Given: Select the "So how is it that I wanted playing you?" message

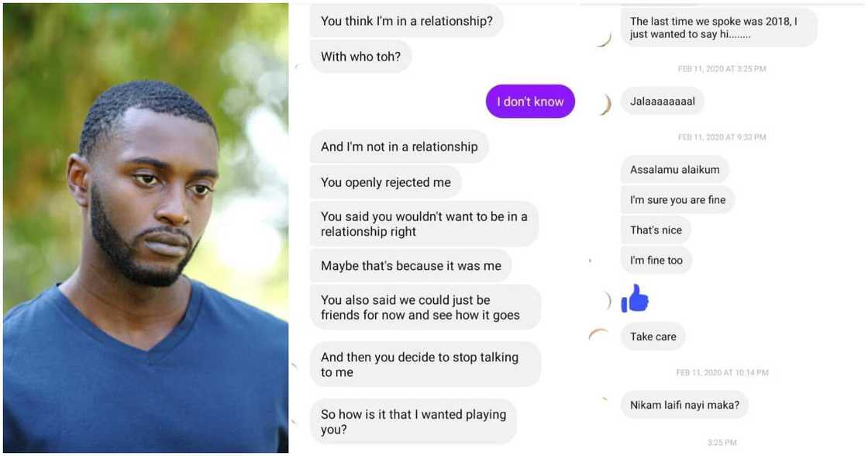Looking at the screenshot, I should (x=413, y=422).
